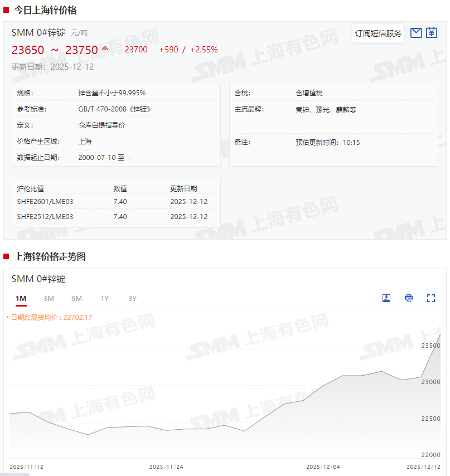
Task: Switch chart to the 3M range
Action: (49, 299)
